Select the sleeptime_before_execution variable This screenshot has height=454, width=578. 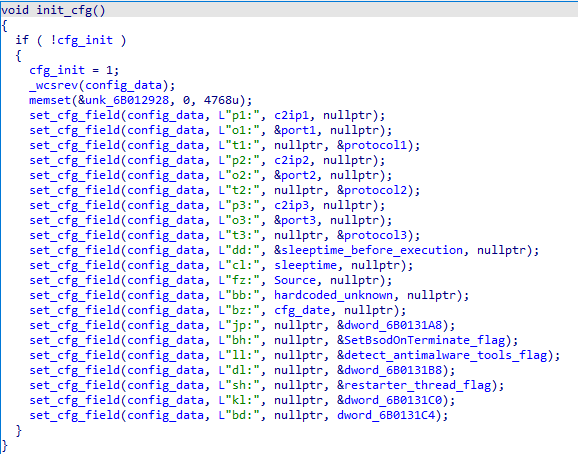point(372,250)
